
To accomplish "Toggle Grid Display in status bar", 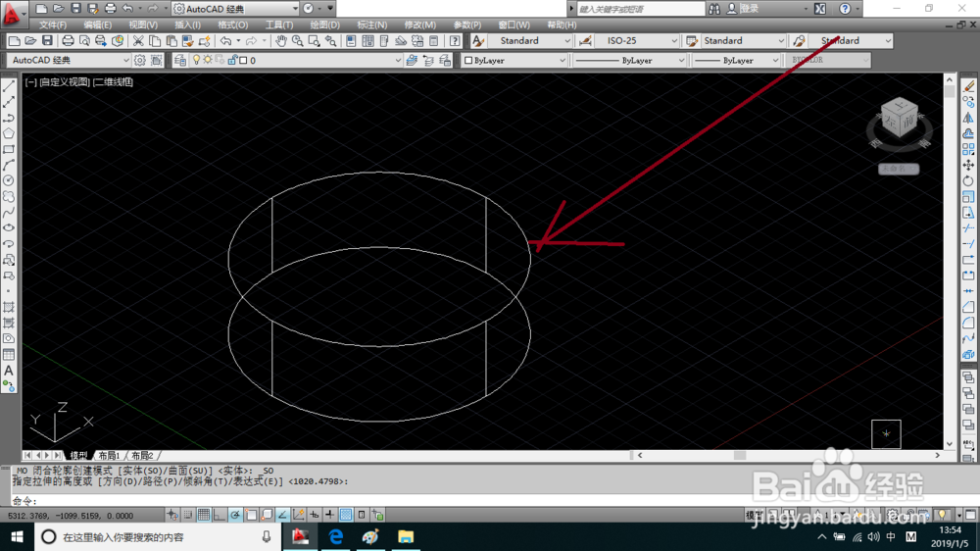I will 204,515.
